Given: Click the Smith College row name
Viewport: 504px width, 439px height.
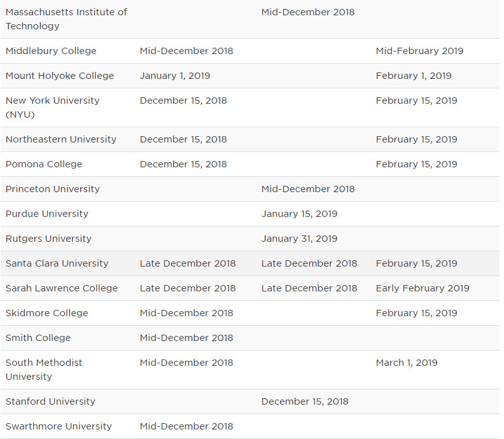Looking at the screenshot, I should click(x=38, y=338).
